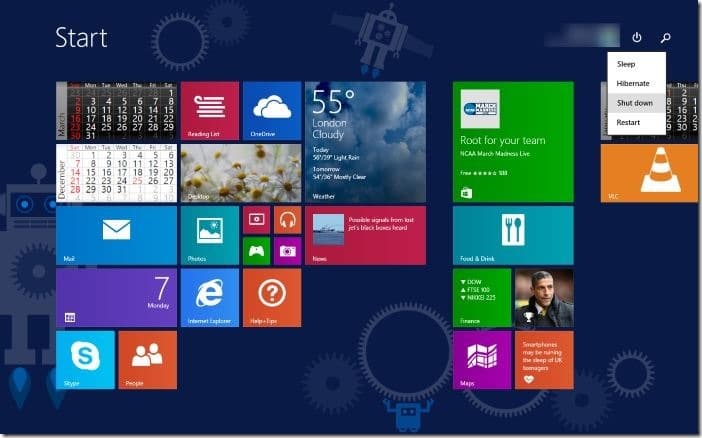The height and width of the screenshot is (438, 702).
Task: Open the March calendar tile
Action: 116,111
